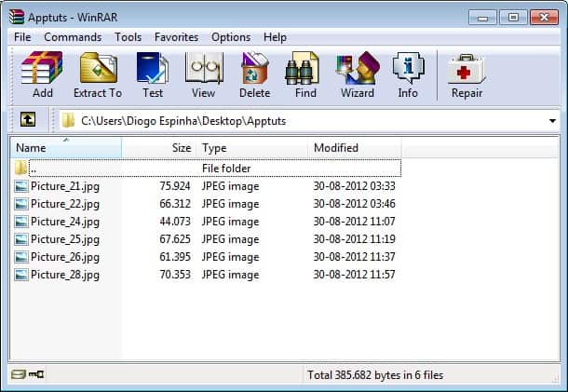Click the 44.073 size value

(175, 222)
